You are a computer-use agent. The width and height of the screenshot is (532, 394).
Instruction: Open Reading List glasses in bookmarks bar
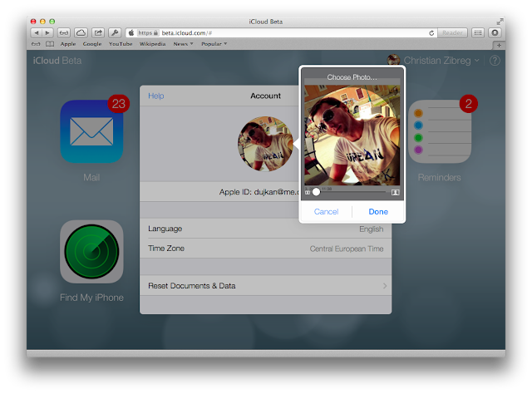36,44
